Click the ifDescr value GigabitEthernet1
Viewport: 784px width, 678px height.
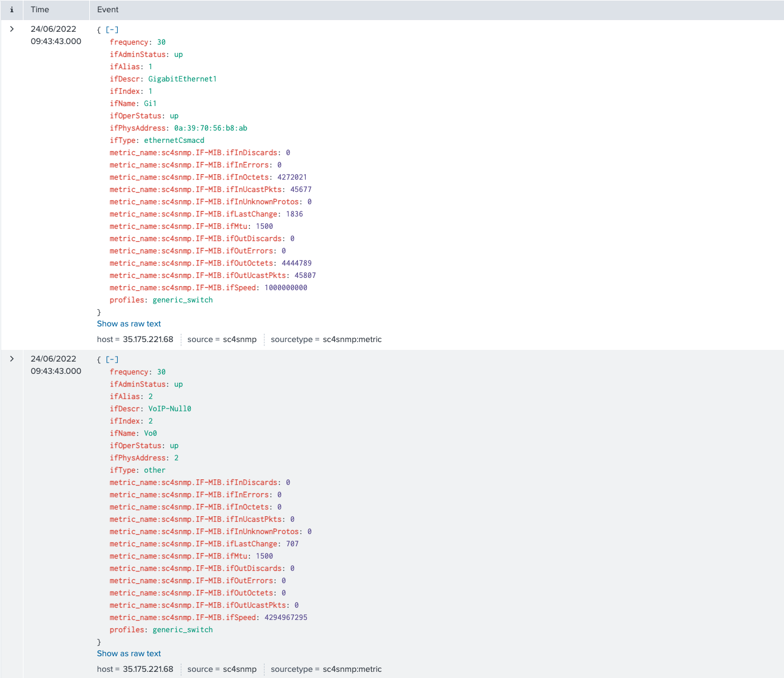[182, 79]
